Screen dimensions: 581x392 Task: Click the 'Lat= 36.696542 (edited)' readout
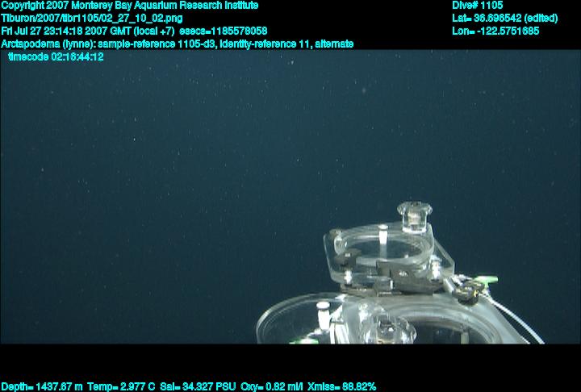[504, 19]
